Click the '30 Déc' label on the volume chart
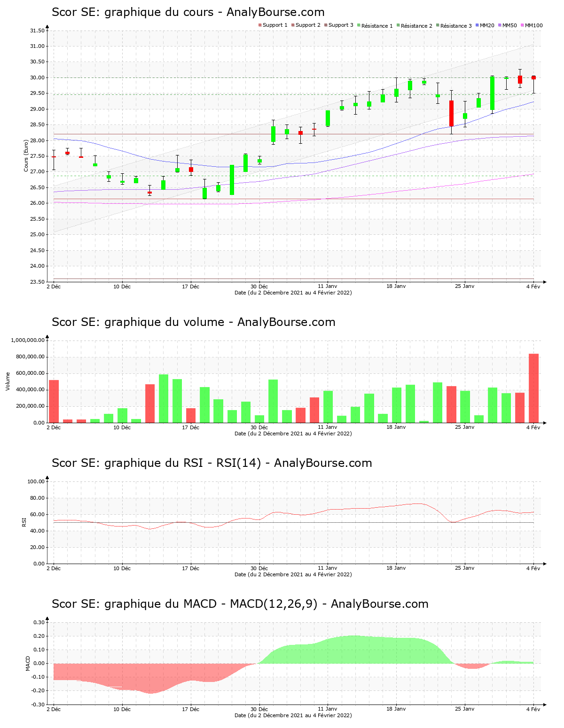 tap(259, 427)
